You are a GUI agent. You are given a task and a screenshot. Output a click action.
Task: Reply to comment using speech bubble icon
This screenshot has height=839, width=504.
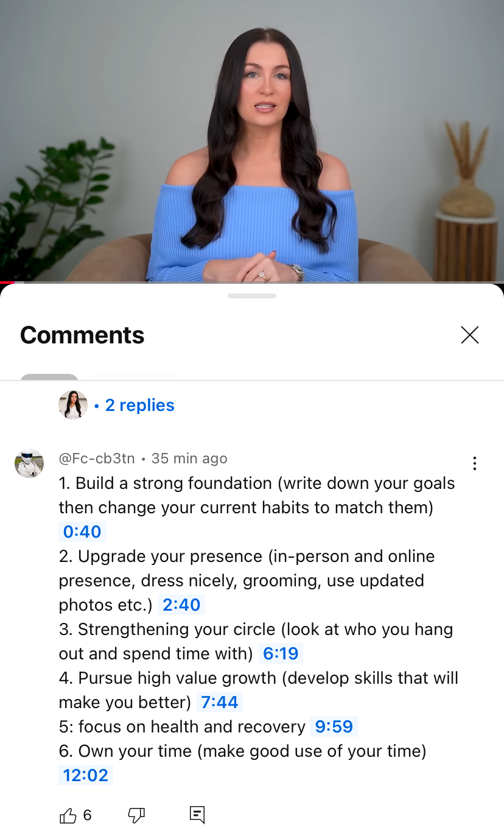[197, 815]
